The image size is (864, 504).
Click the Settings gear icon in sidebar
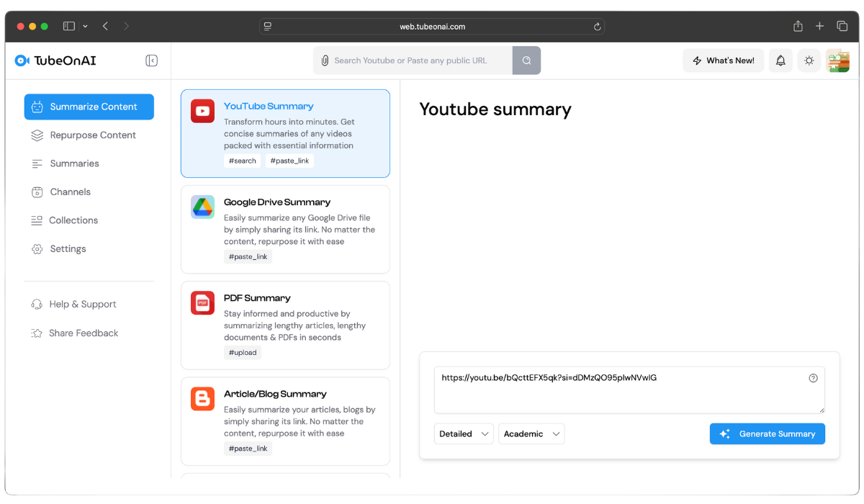[x=37, y=249]
